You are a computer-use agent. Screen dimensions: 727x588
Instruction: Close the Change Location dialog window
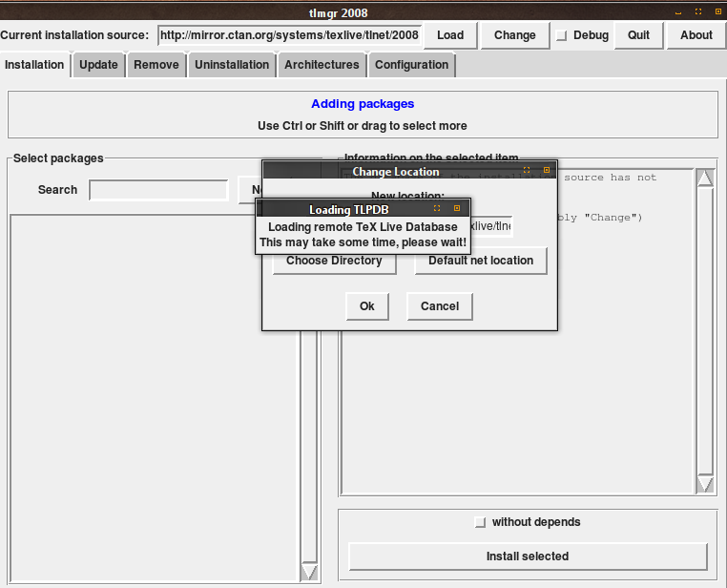tap(547, 170)
